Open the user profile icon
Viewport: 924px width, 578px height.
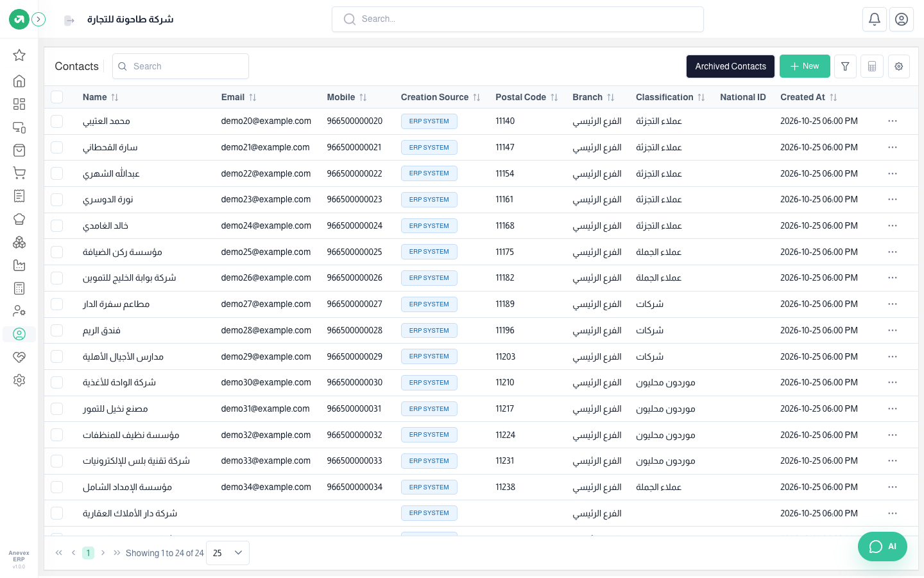[x=902, y=19]
